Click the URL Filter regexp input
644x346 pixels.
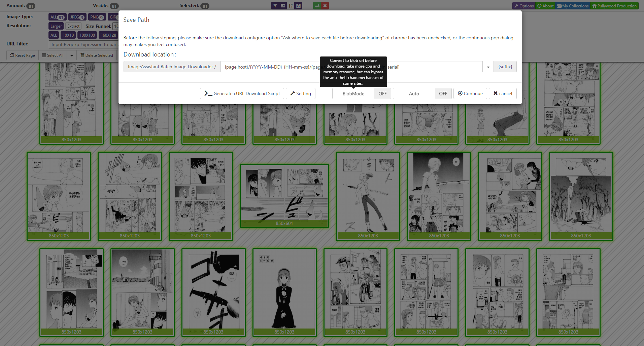83,44
